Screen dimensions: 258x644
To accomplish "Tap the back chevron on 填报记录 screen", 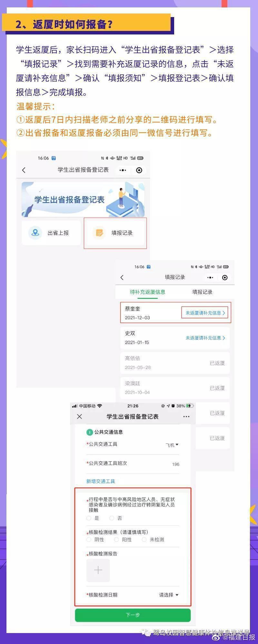I will click(x=122, y=277).
